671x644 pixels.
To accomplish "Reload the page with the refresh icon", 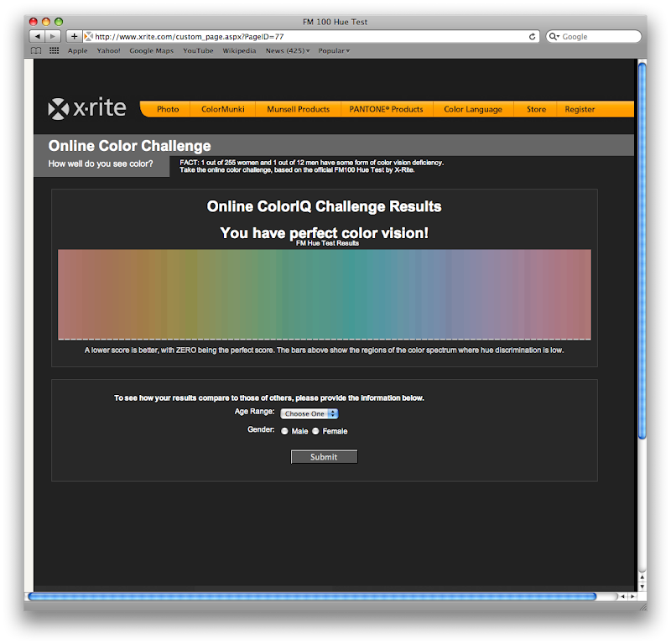I will (532, 36).
